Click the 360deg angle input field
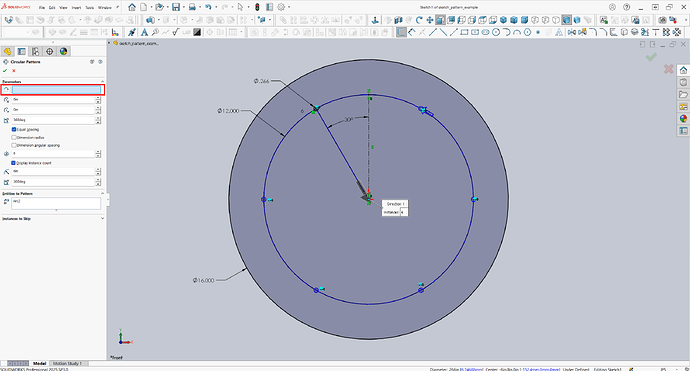690x371 pixels. 53,120
